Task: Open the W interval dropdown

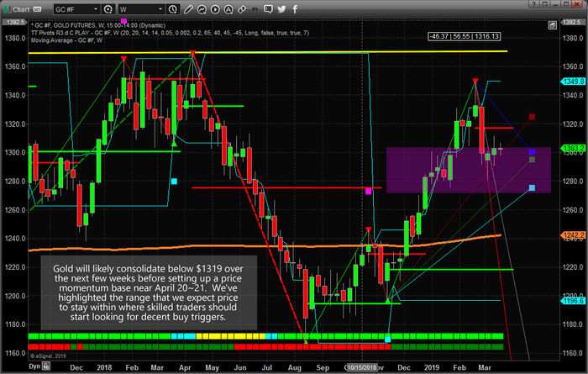Action: click(x=141, y=9)
